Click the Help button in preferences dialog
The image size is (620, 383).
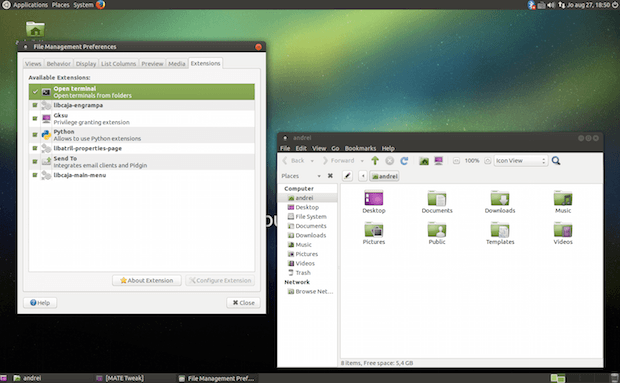tap(40, 303)
